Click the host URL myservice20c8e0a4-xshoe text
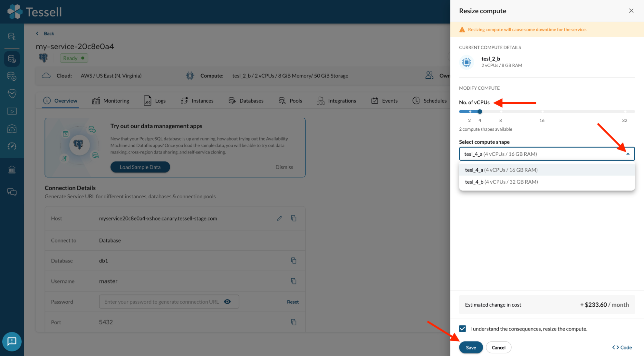Screen dimensions: 644x356 pyautogui.click(x=158, y=218)
